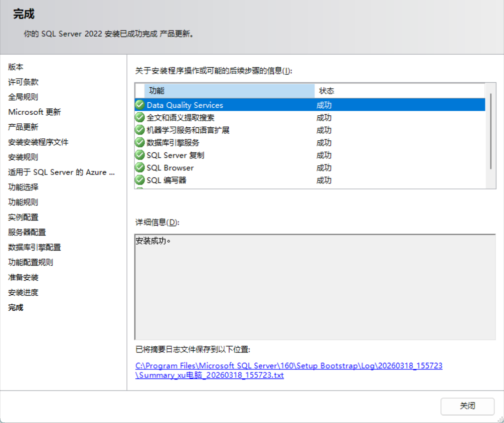
Task: Click the 版本 step in sidebar
Action: [16, 67]
